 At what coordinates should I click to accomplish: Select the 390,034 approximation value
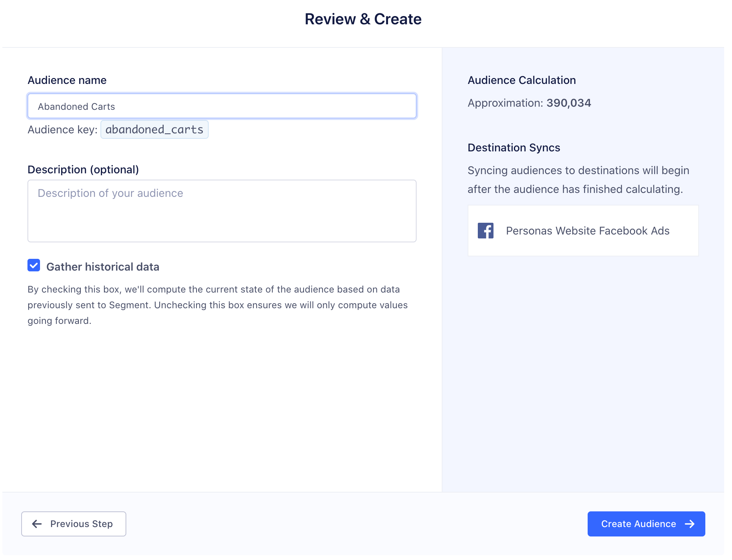click(568, 103)
